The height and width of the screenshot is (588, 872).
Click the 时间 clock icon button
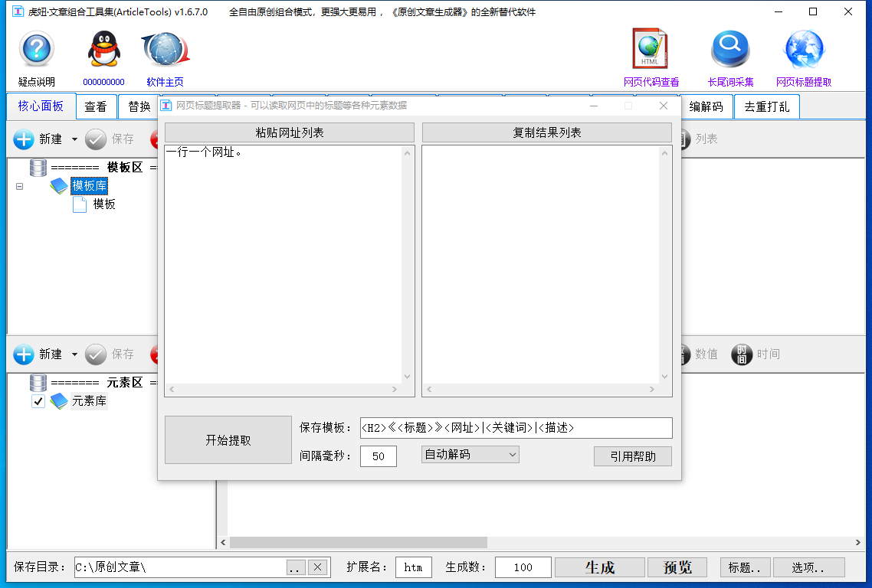click(741, 354)
